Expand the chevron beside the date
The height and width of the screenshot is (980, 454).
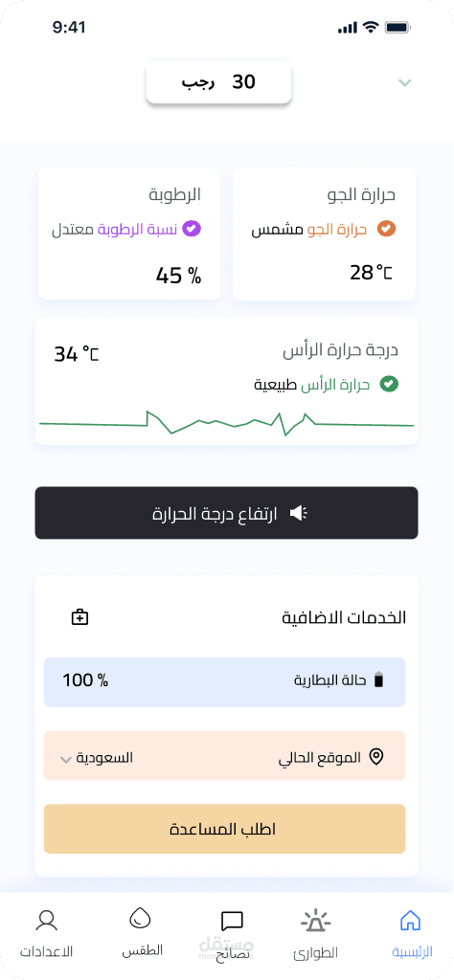point(404,82)
